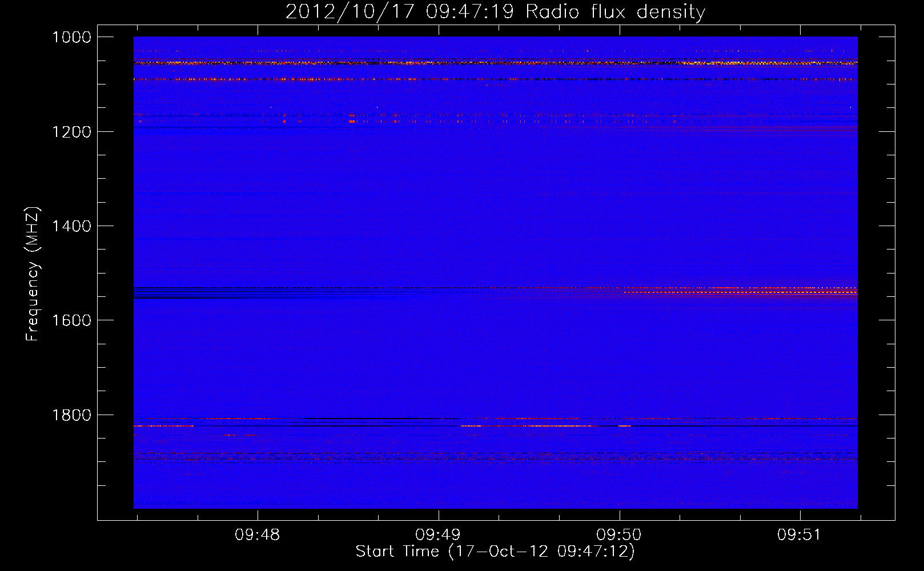The height and width of the screenshot is (571, 924).
Task: Click the plot title '2012/10/17 09:47:19 Radio flux density'
Action: pyautogui.click(x=495, y=11)
